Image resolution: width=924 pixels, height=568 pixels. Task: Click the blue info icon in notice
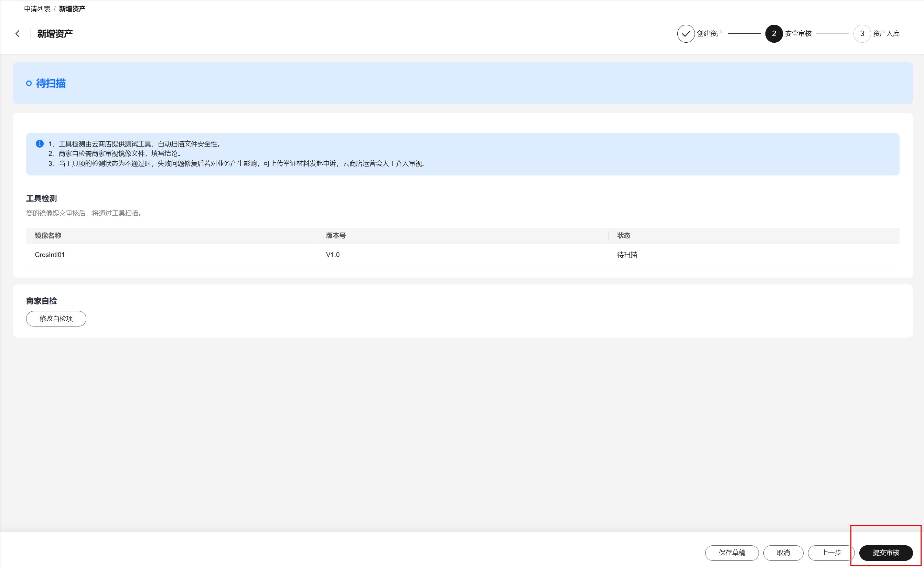click(40, 144)
